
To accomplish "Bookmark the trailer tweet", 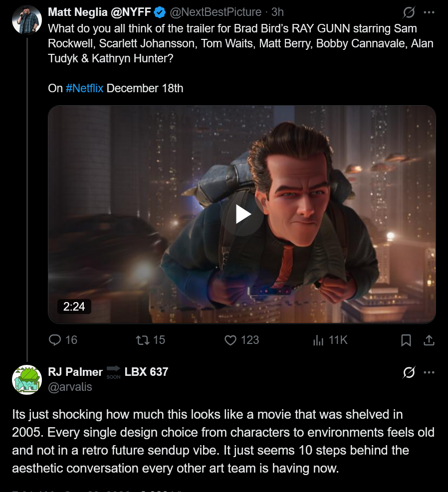I will tap(406, 340).
